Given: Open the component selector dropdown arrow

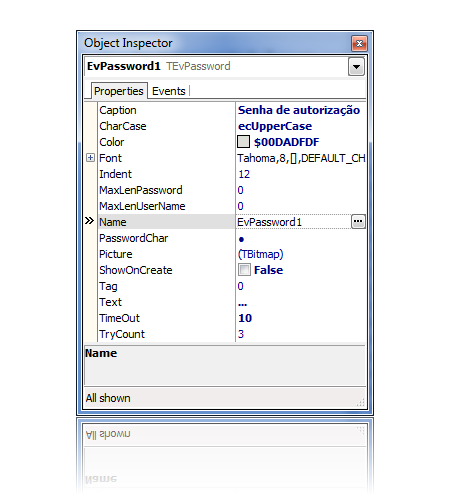Looking at the screenshot, I should 356,67.
